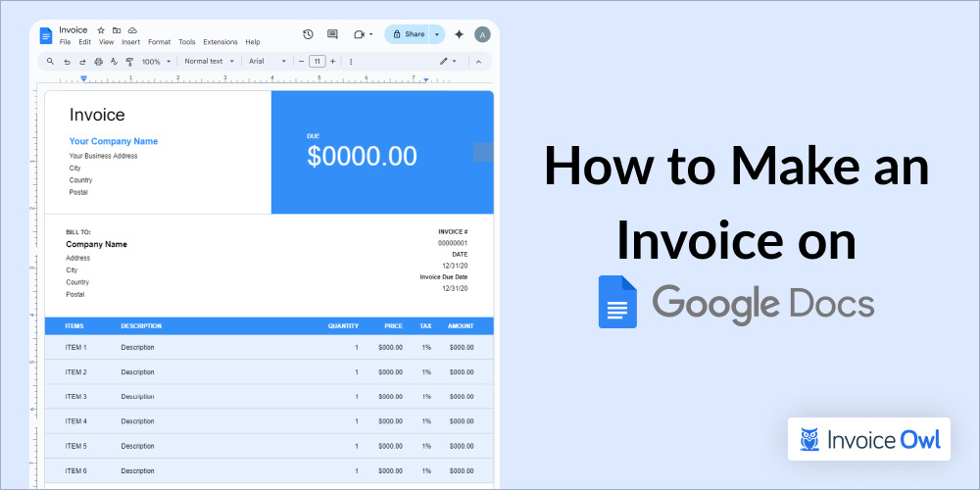The image size is (980, 490).
Task: Collapse the menus with the chevron
Action: click(478, 61)
